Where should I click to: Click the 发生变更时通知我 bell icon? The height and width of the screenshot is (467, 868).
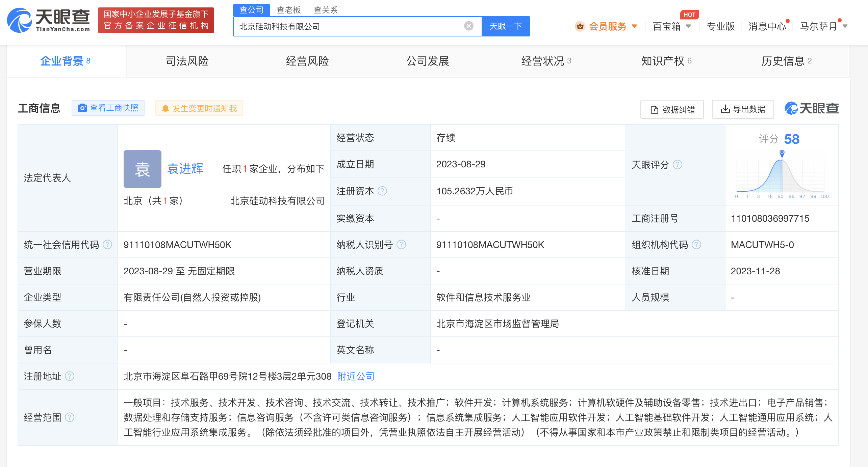(165, 108)
